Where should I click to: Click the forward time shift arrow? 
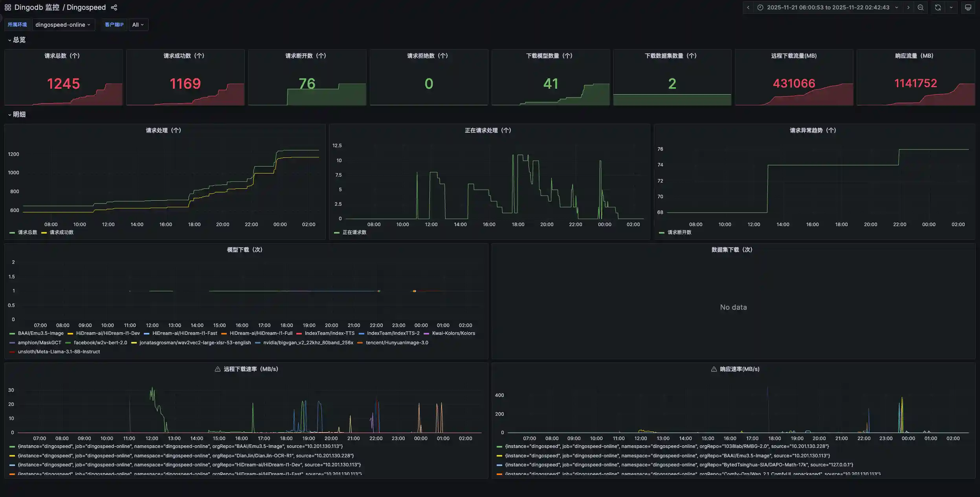tap(908, 7)
